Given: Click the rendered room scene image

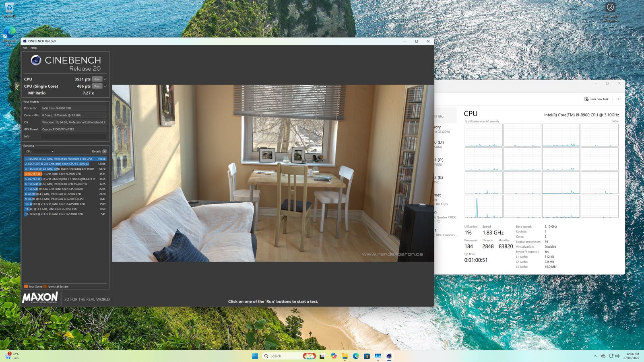Looking at the screenshot, I should coord(273,173).
